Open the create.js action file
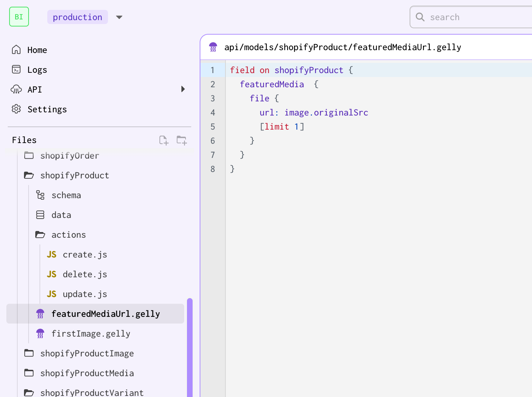Viewport: 532px width, 397px height. pos(85,254)
